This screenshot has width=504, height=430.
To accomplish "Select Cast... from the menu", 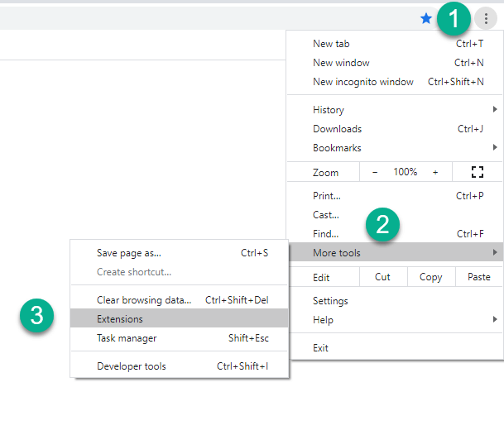I will [396, 214].
